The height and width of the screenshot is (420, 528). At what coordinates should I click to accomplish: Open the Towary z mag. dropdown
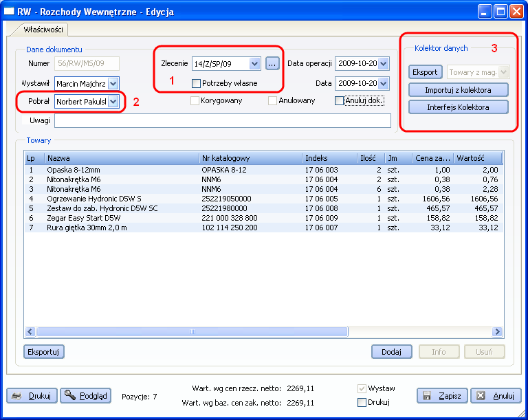pos(504,71)
